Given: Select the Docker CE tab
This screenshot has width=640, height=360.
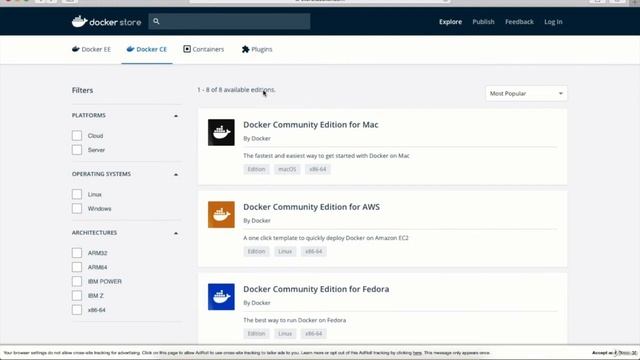Looking at the screenshot, I should pyautogui.click(x=147, y=49).
